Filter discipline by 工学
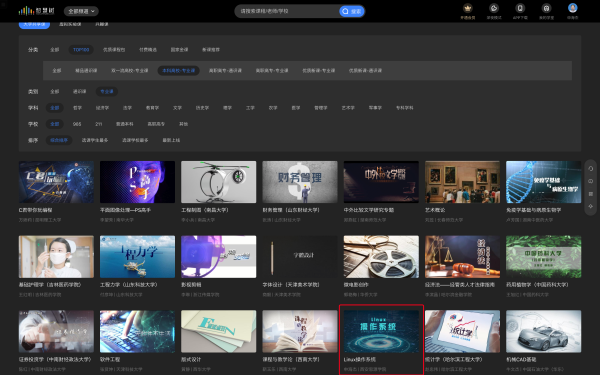Viewport: 600px width, 375px height. point(250,108)
